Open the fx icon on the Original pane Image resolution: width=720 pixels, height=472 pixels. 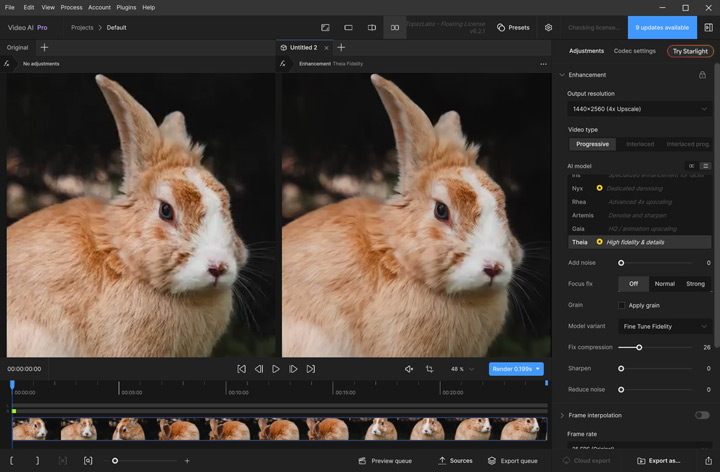pyautogui.click(x=7, y=64)
